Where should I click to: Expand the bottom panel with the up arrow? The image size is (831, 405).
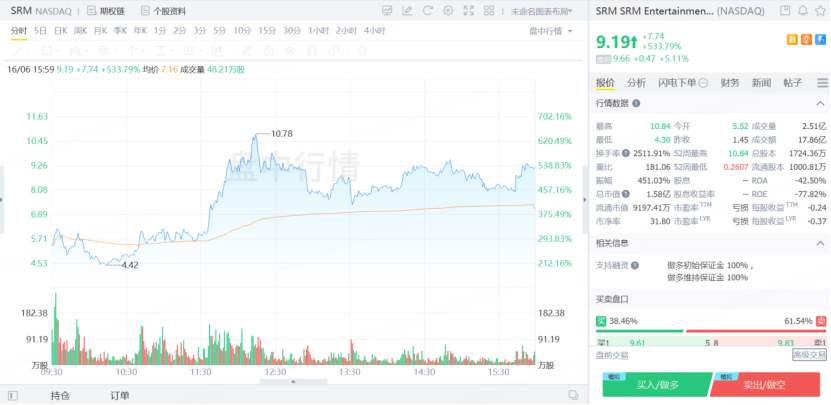[293, 382]
